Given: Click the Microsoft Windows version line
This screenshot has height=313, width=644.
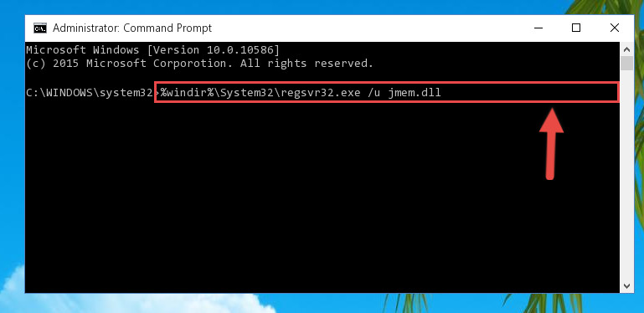Looking at the screenshot, I should tap(152, 50).
